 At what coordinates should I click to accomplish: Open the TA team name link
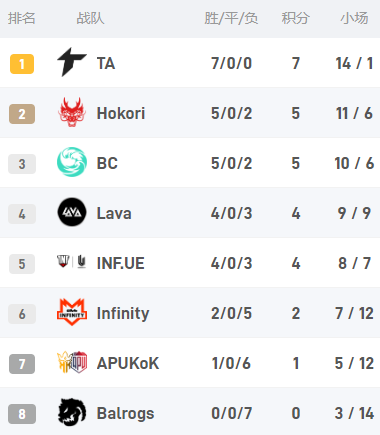coord(106,63)
